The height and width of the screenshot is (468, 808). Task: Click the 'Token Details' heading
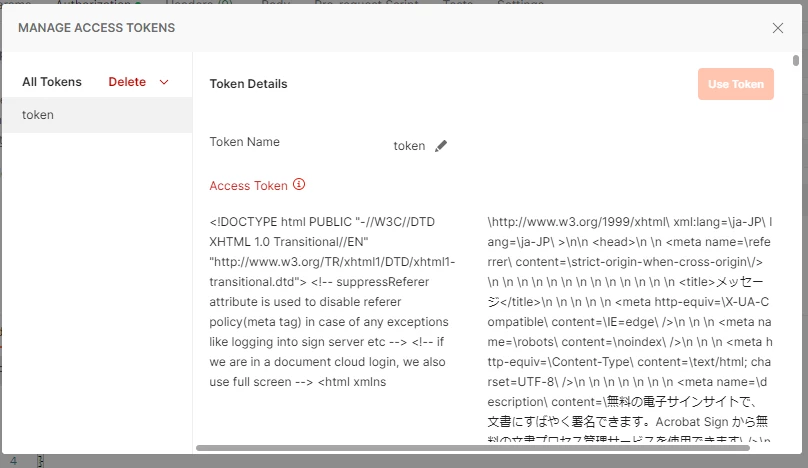(x=248, y=84)
